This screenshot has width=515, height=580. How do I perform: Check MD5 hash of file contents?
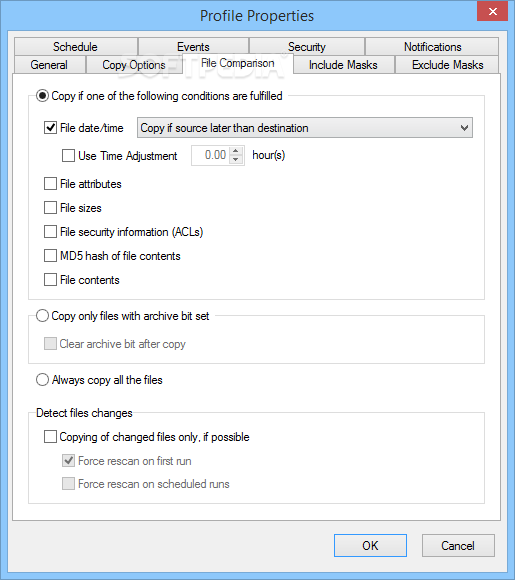[x=50, y=256]
